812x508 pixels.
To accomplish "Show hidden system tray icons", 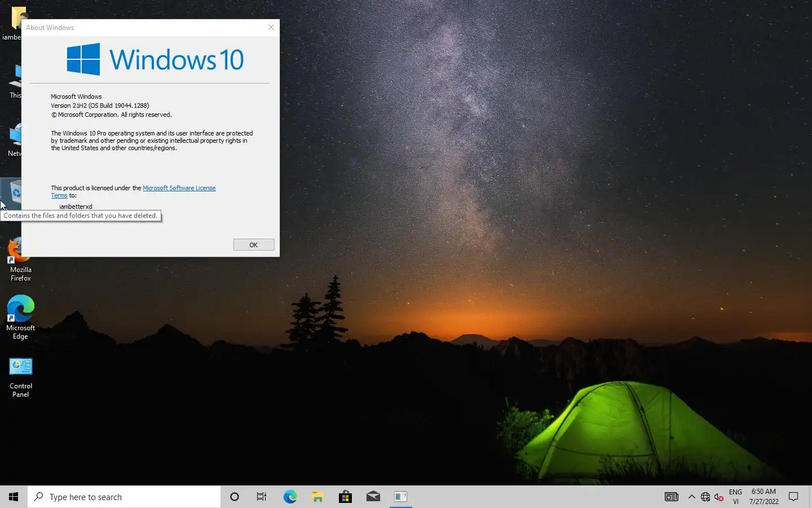I will coord(691,497).
